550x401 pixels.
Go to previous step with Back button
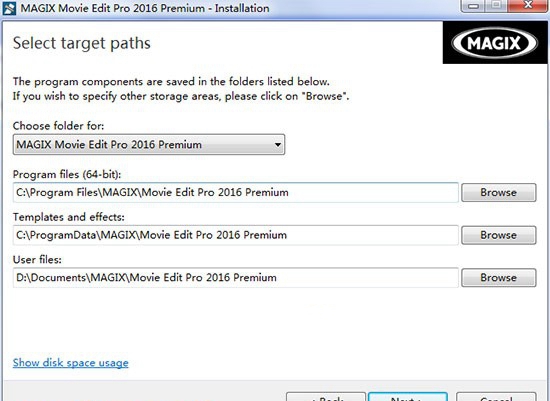(x=326, y=397)
